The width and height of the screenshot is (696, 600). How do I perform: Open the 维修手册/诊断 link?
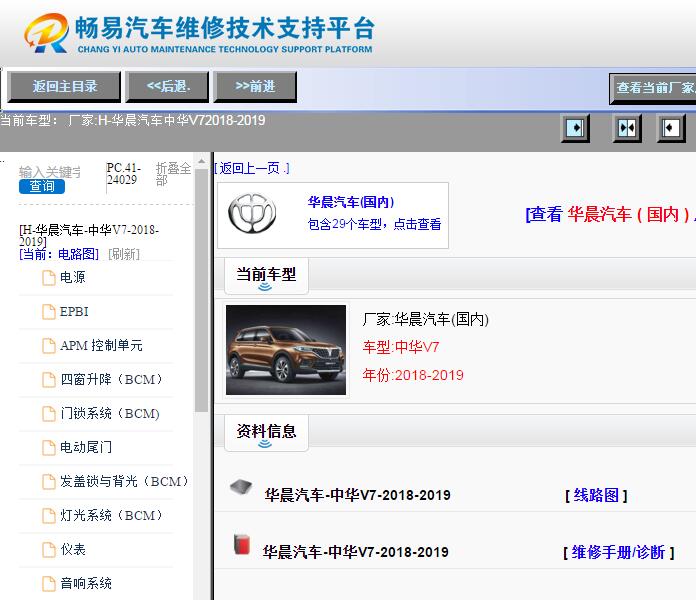pyautogui.click(x=618, y=553)
